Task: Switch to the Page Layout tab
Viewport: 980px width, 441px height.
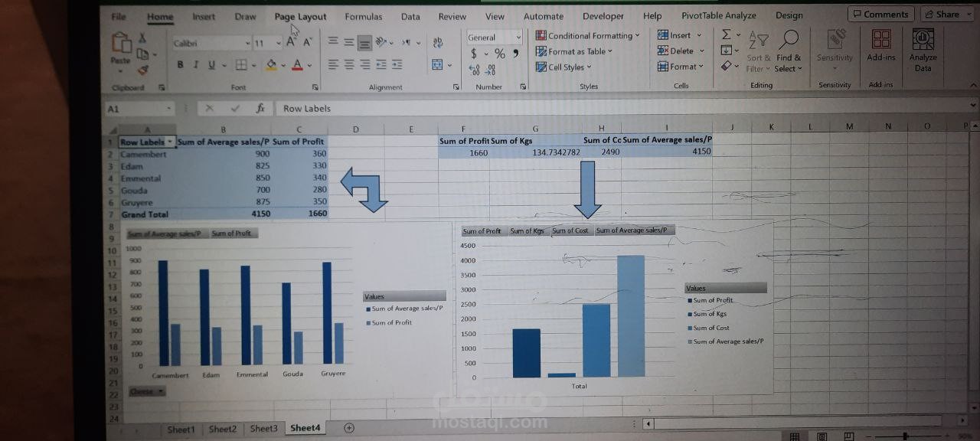Action: (300, 16)
